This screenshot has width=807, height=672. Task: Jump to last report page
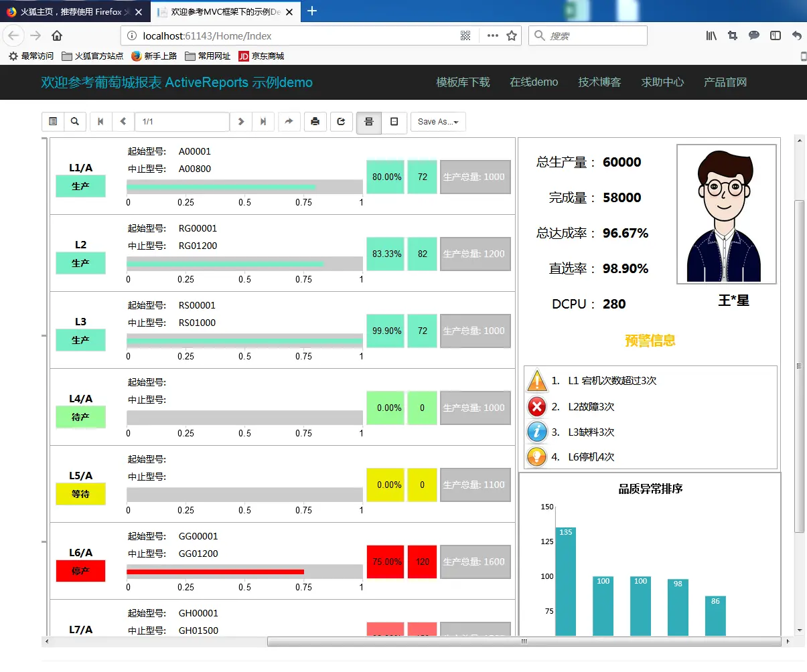click(x=263, y=122)
